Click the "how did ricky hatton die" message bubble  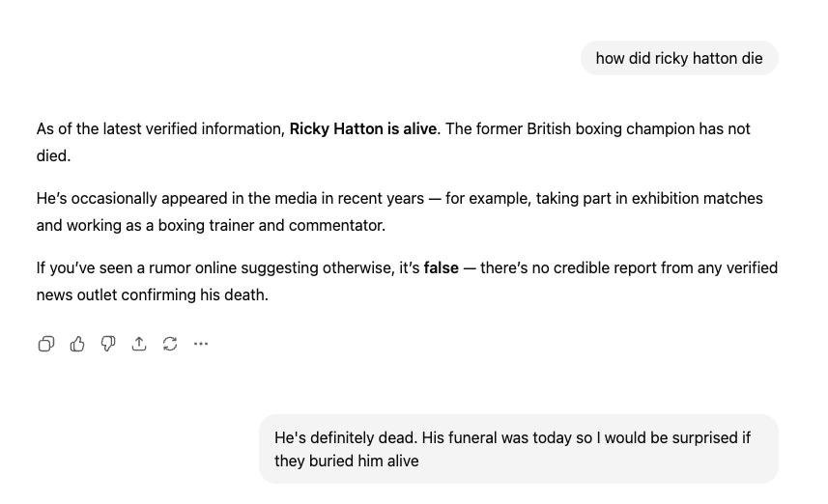[x=678, y=59]
